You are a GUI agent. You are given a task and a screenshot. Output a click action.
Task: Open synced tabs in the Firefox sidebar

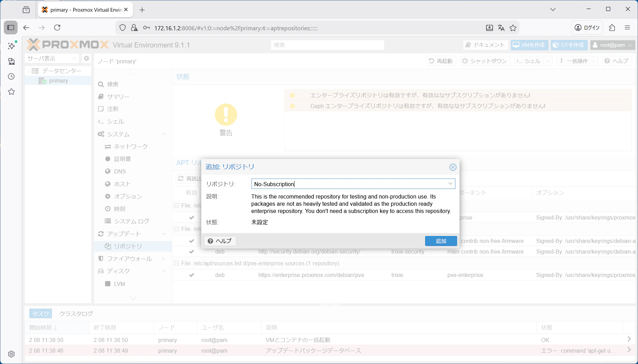[x=11, y=61]
